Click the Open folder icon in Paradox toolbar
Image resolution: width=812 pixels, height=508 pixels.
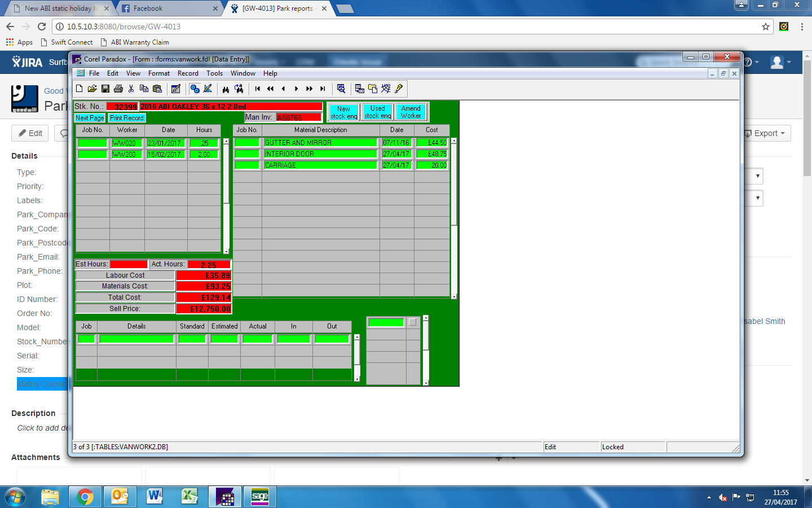coord(92,89)
